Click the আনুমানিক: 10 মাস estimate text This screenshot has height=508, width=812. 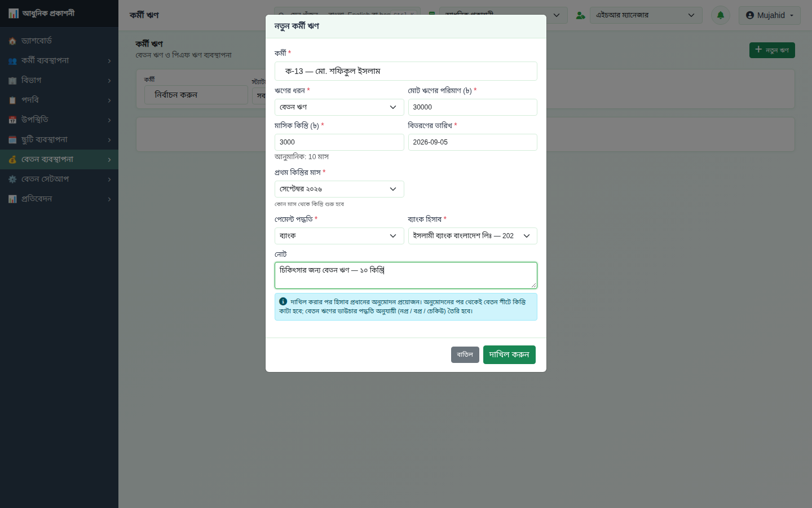[302, 157]
